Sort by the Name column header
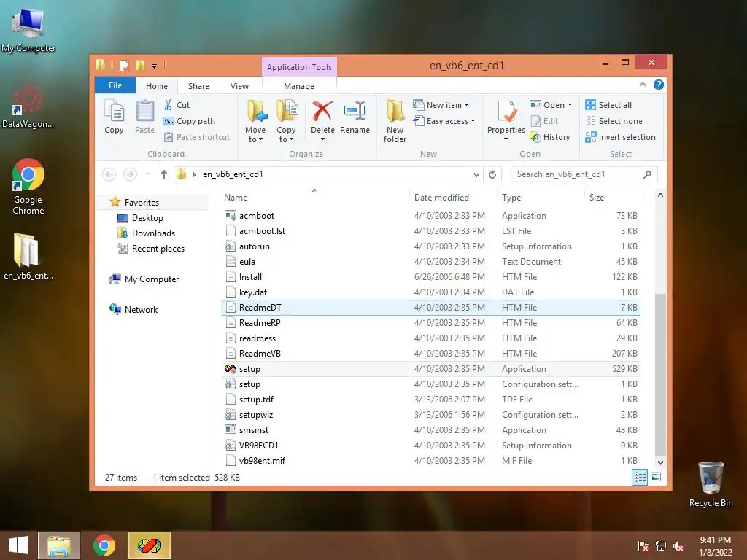The height and width of the screenshot is (560, 747). click(314, 197)
